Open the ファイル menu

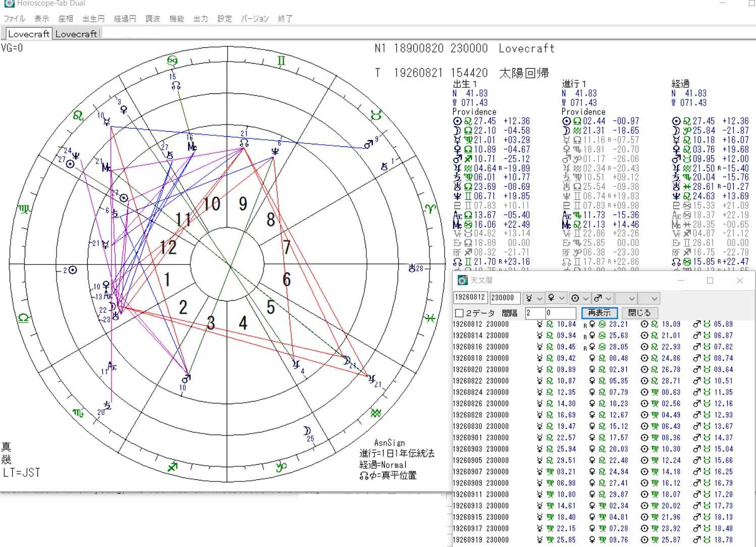click(x=15, y=19)
